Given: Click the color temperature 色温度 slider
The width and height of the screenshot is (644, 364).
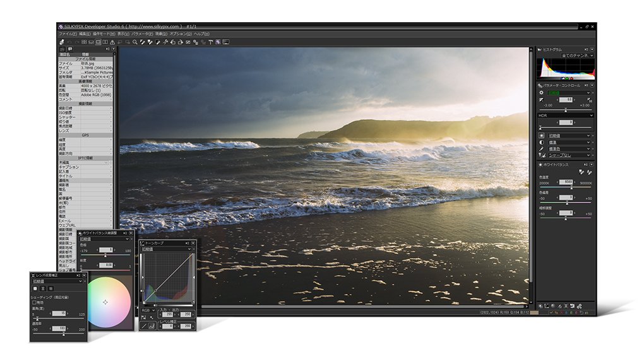Looking at the screenshot, I should click(566, 187).
